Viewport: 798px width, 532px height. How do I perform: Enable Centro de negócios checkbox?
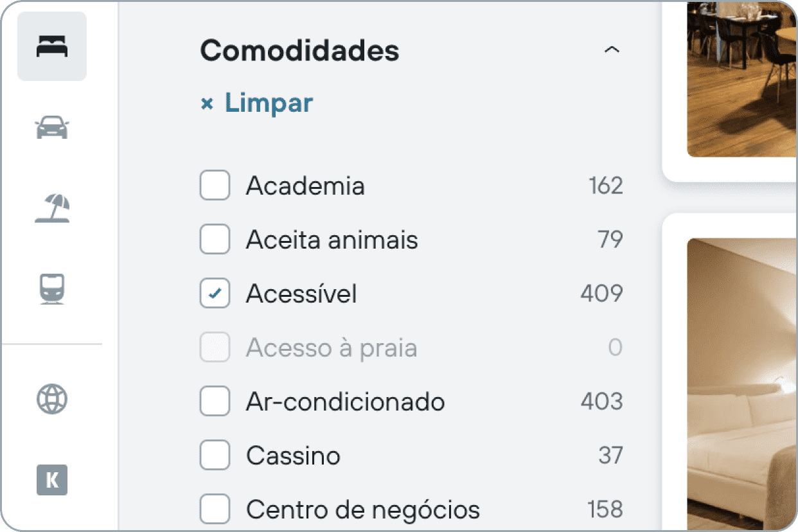215,510
